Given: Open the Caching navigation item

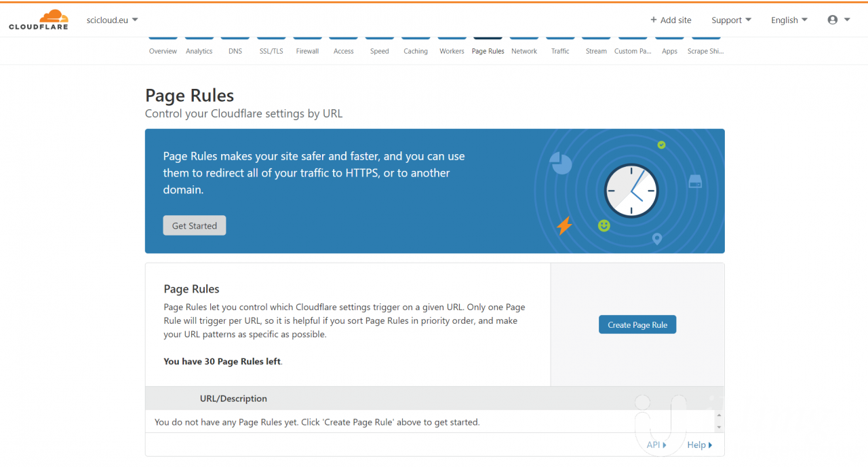Looking at the screenshot, I should pyautogui.click(x=416, y=51).
